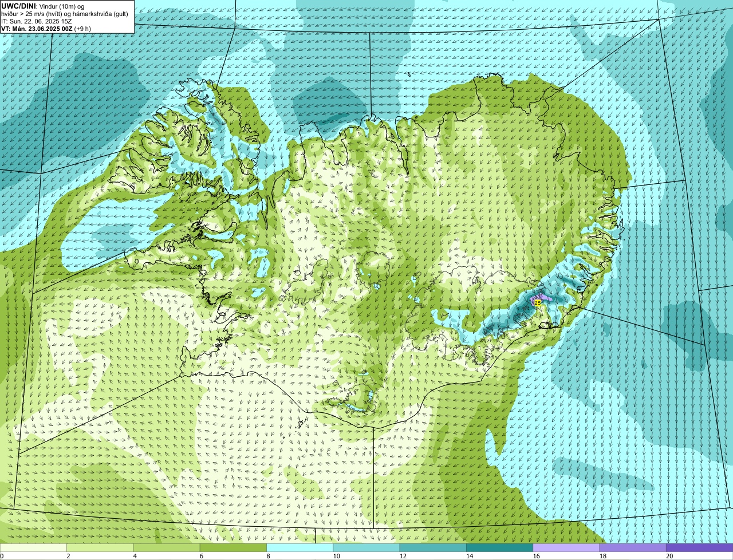The image size is (733, 560).
Task: Click the 16–18 m/s lavender legend swatch
Action: (x=566, y=547)
